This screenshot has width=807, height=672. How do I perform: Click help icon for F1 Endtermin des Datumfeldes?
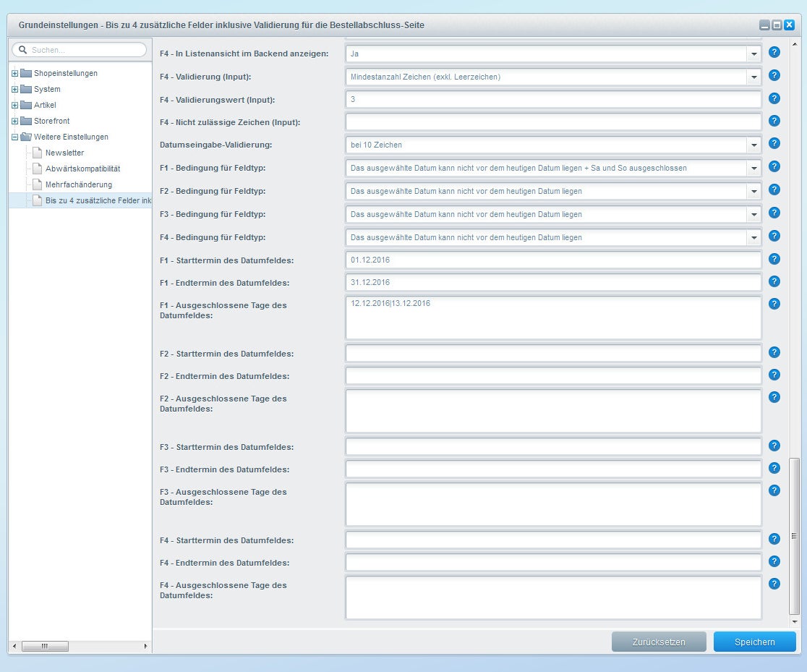point(774,281)
